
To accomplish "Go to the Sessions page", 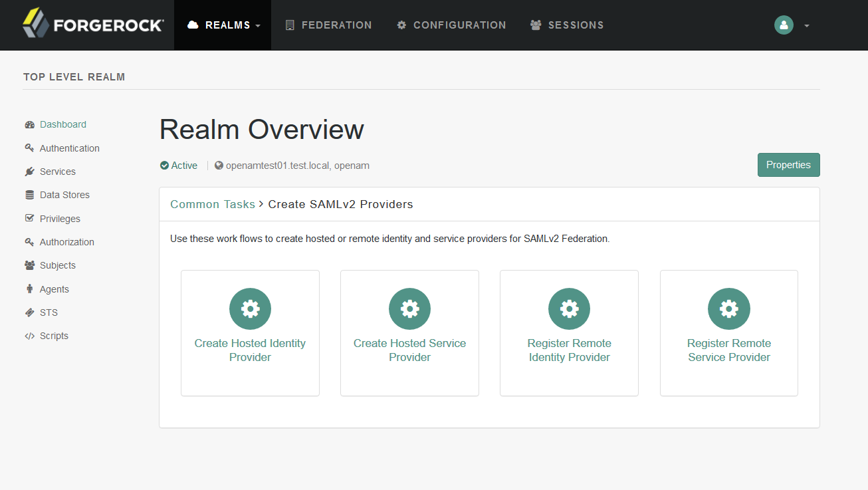I will (x=567, y=25).
